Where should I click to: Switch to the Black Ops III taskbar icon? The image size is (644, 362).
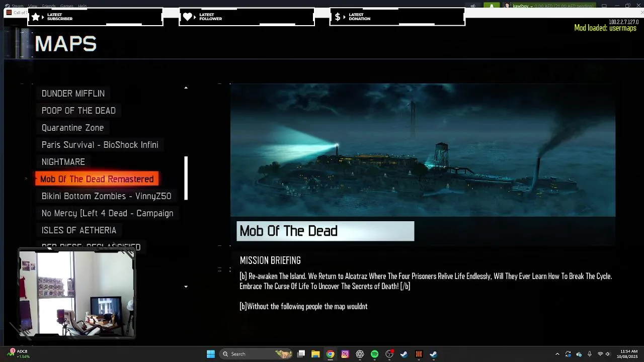(x=419, y=354)
